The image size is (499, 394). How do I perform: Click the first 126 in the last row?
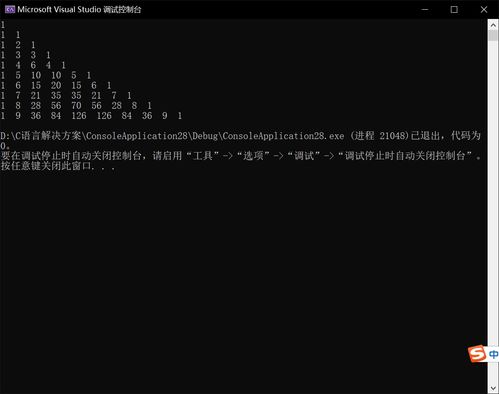pos(79,116)
